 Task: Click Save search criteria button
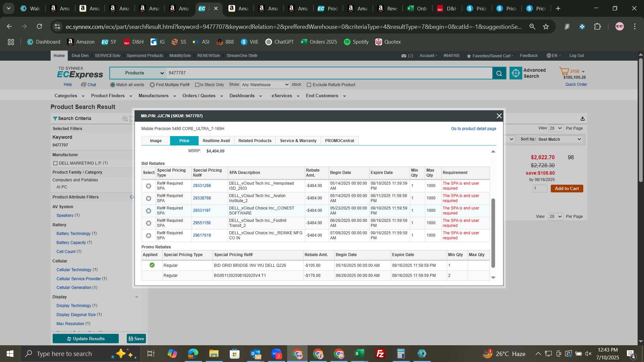[x=136, y=339]
